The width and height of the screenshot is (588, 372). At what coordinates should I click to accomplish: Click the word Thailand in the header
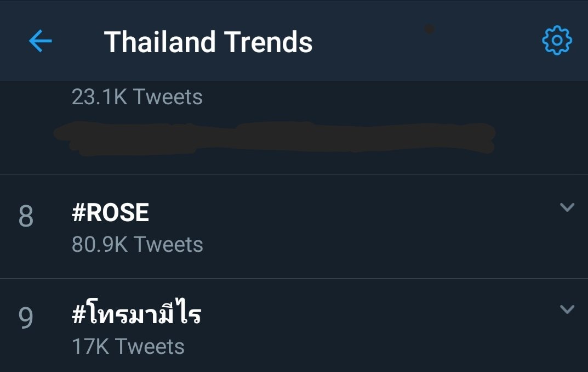coord(160,42)
